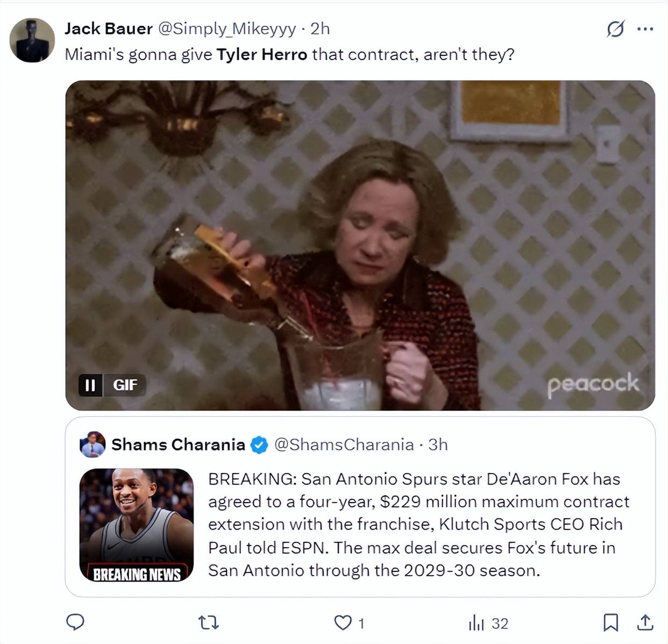The image size is (668, 644).
Task: Click the blue verified badge
Action: pyautogui.click(x=259, y=445)
